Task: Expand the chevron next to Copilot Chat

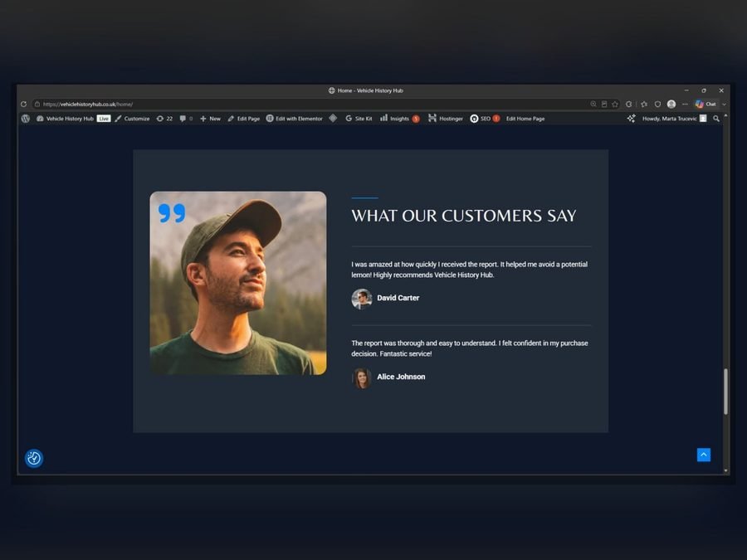Action: pos(724,105)
